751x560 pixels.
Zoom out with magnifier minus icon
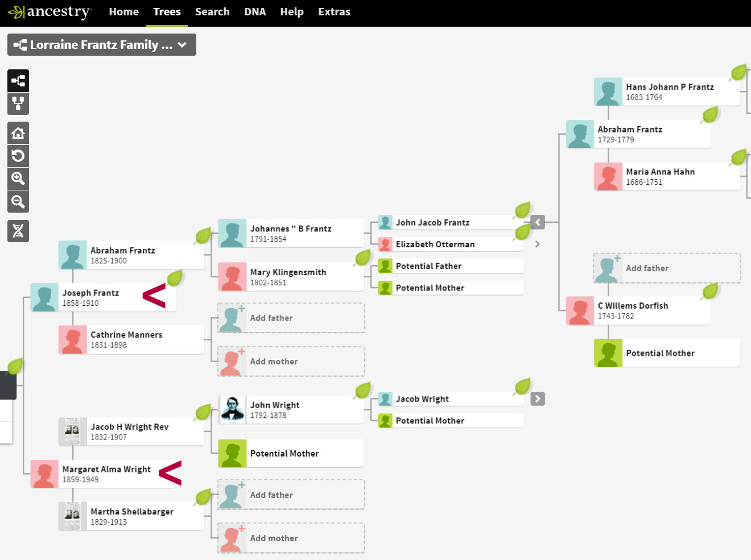coord(18,202)
